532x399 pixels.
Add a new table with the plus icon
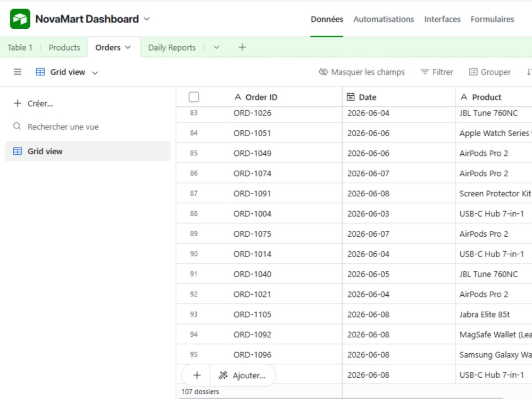(x=242, y=47)
